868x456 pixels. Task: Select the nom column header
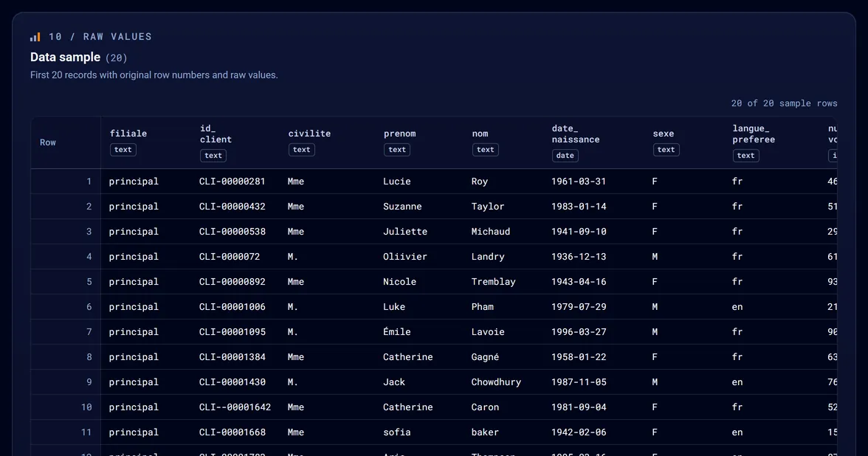click(480, 134)
